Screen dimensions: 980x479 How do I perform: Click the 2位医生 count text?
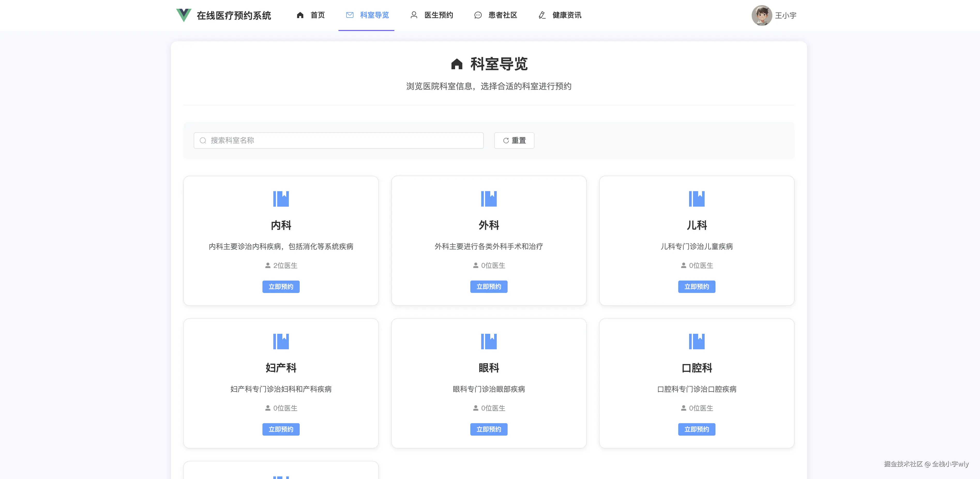[285, 265]
